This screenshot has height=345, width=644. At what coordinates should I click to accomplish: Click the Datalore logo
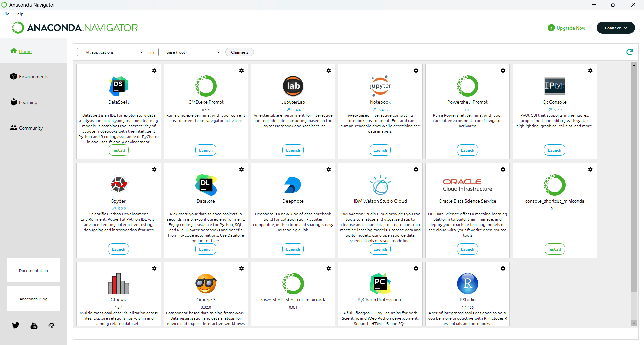(x=206, y=185)
